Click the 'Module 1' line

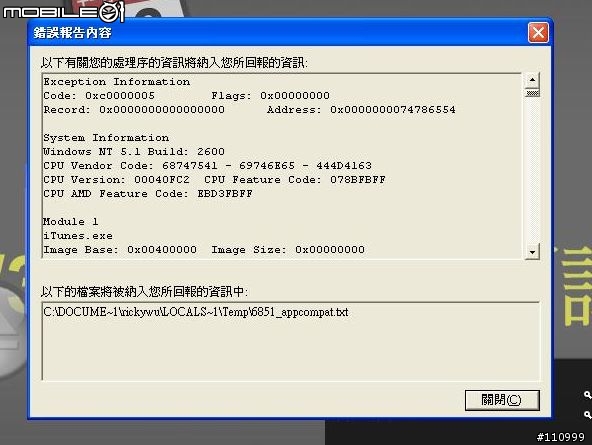pyautogui.click(x=71, y=222)
